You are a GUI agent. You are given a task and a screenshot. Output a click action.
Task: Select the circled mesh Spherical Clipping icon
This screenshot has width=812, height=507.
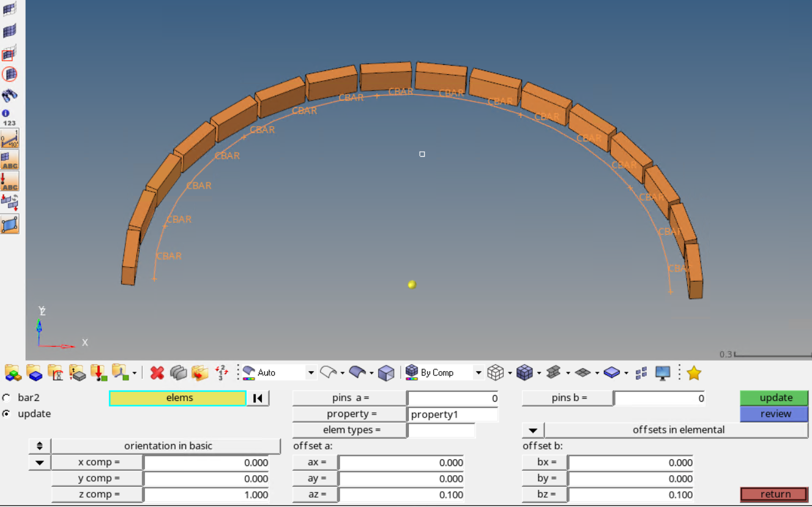[9, 74]
